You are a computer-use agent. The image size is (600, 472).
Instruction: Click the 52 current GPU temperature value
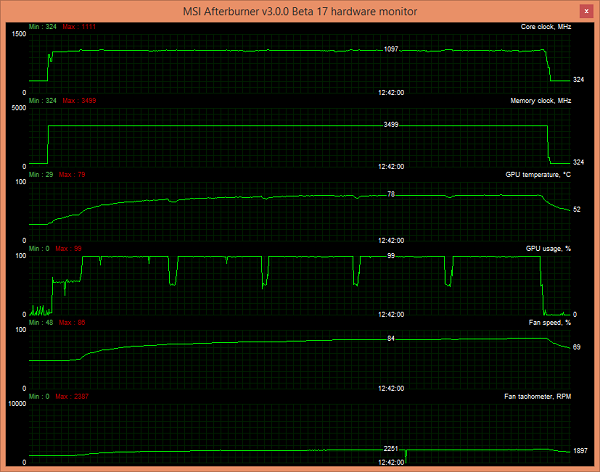577,209
